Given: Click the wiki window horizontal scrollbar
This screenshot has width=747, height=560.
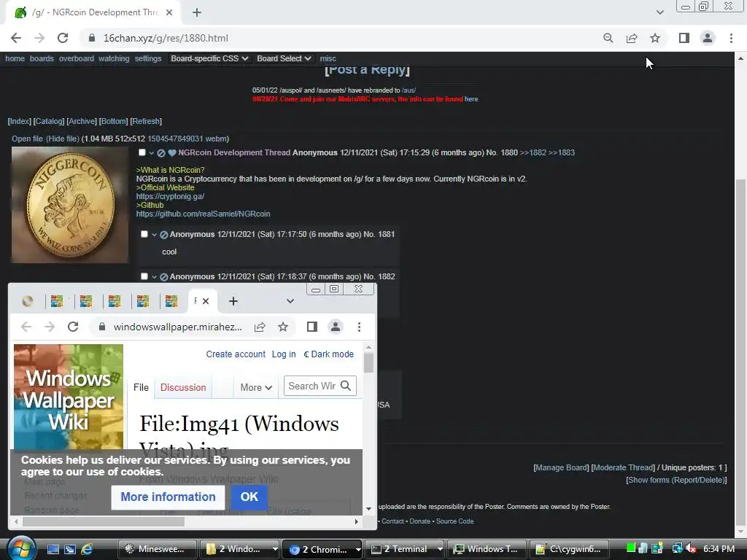Looking at the screenshot, I should pyautogui.click(x=104, y=521).
